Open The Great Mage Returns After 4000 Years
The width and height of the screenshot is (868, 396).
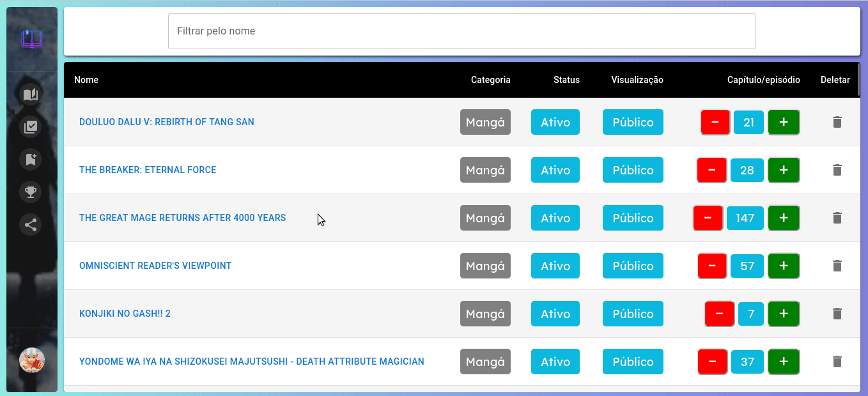[x=182, y=218]
